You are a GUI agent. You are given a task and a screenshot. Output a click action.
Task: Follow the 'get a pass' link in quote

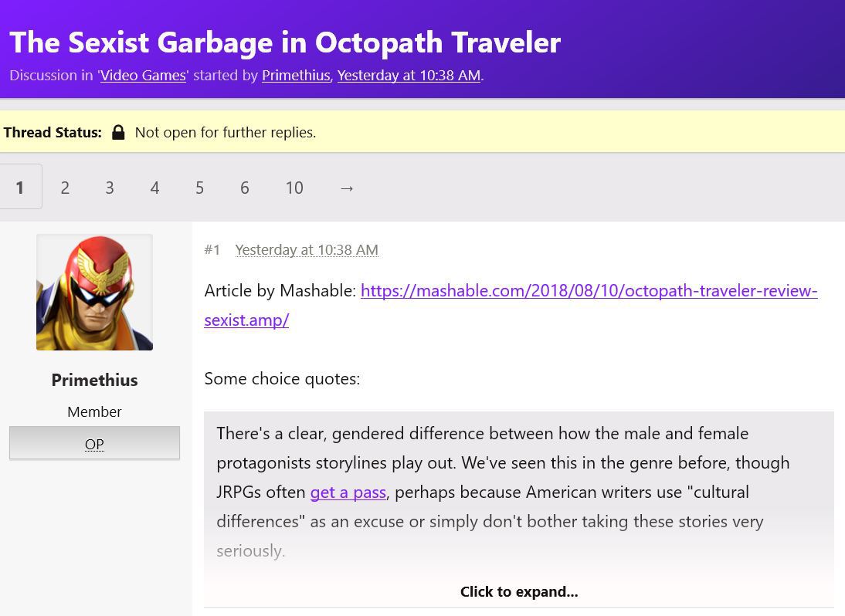coord(348,492)
